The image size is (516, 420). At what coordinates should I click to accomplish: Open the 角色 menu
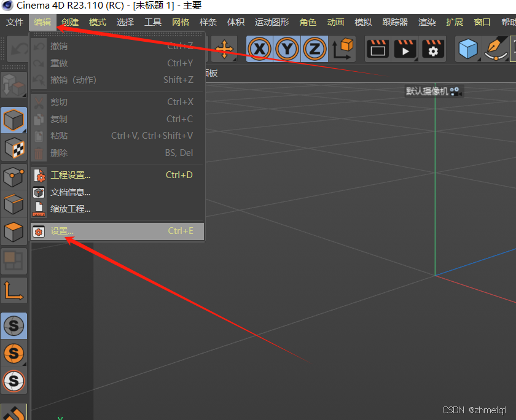(308, 22)
